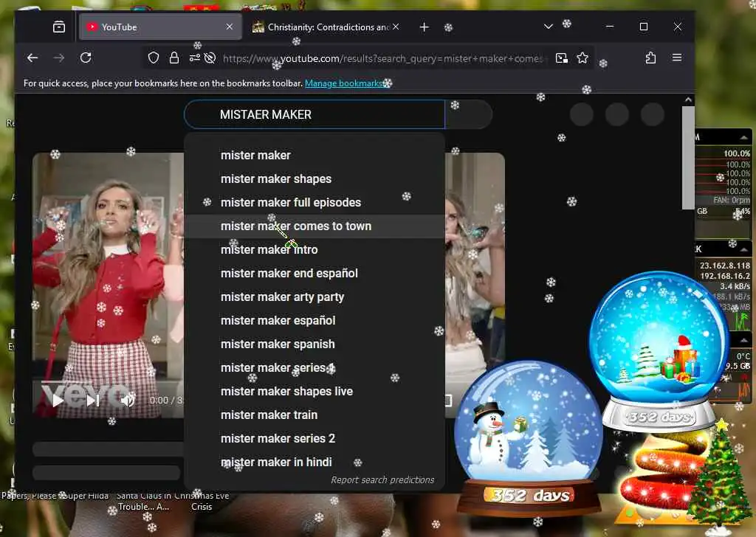Reload the current YouTube page
The height and width of the screenshot is (537, 756).
click(x=86, y=58)
